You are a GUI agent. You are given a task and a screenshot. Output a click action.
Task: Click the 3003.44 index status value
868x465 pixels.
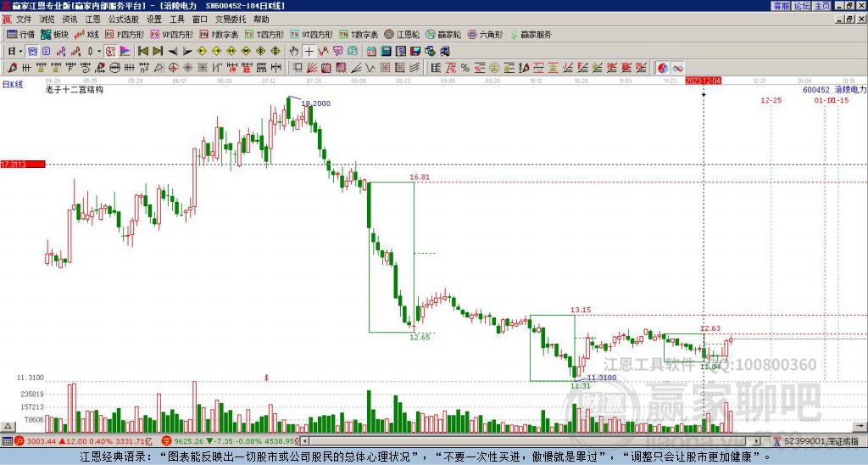41,441
